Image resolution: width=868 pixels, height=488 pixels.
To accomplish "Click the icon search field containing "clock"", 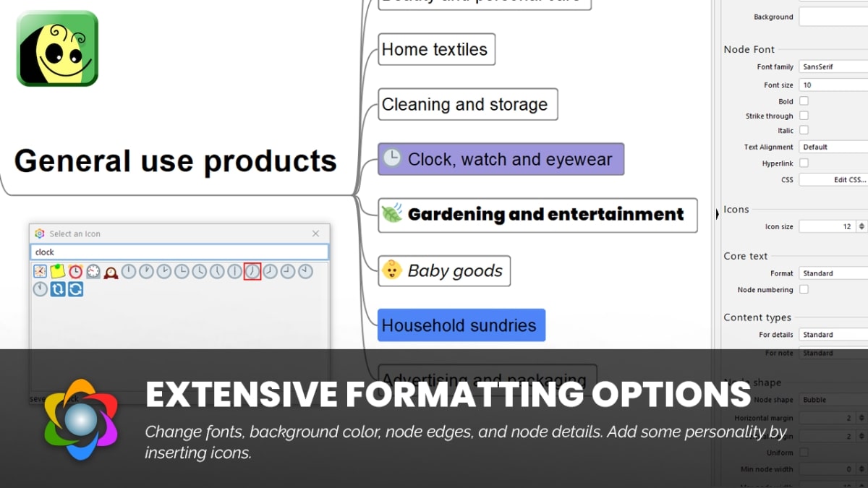I will coord(179,252).
